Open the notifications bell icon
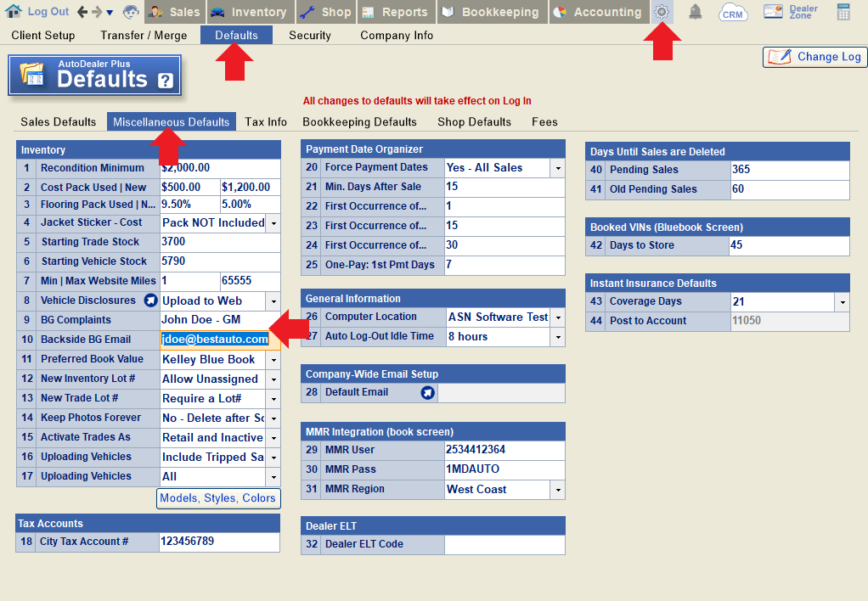The height and width of the screenshot is (601, 868). click(696, 12)
